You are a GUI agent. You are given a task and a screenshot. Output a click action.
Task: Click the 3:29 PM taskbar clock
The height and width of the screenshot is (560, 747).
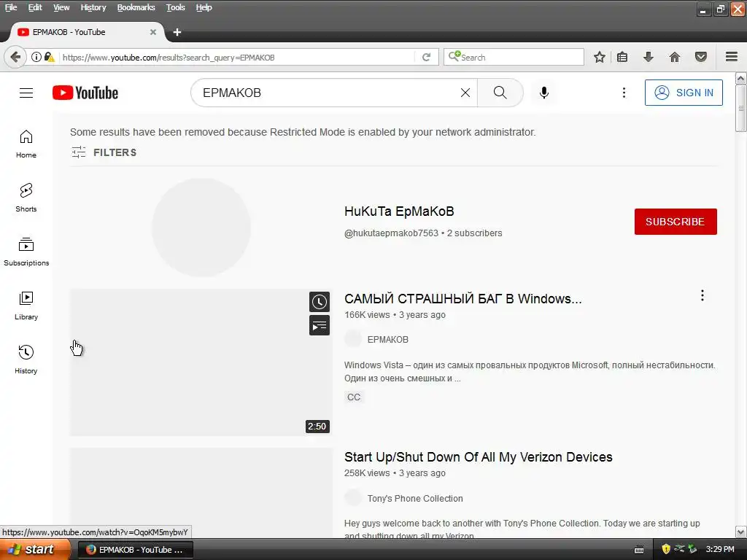pyautogui.click(x=720, y=549)
